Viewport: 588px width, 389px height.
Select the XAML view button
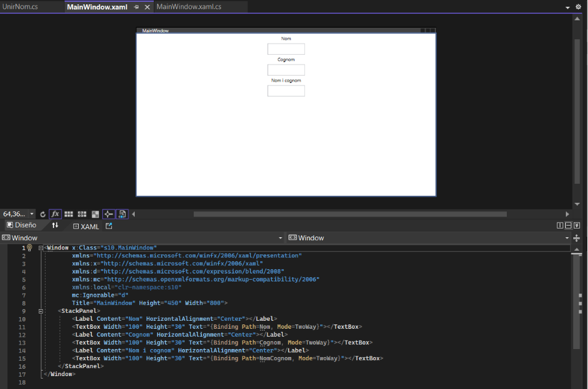click(x=86, y=226)
